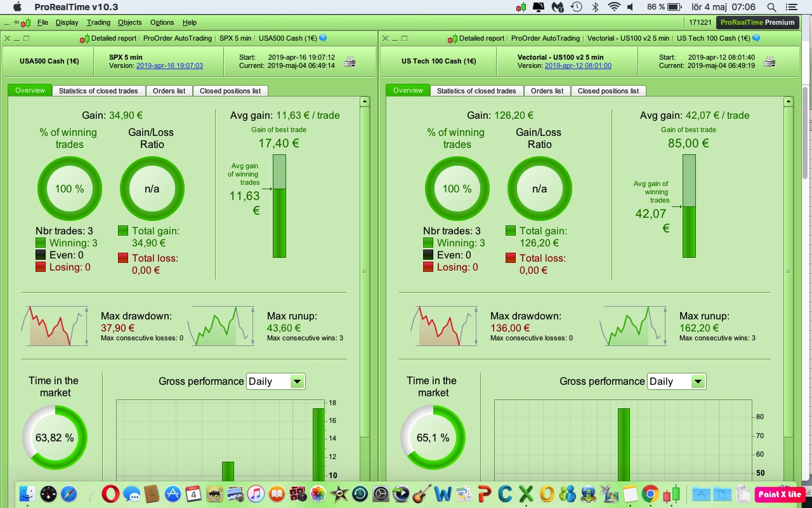The height and width of the screenshot is (508, 812).
Task: Click the scroll up arrow in the USA500 report
Action: point(364,102)
